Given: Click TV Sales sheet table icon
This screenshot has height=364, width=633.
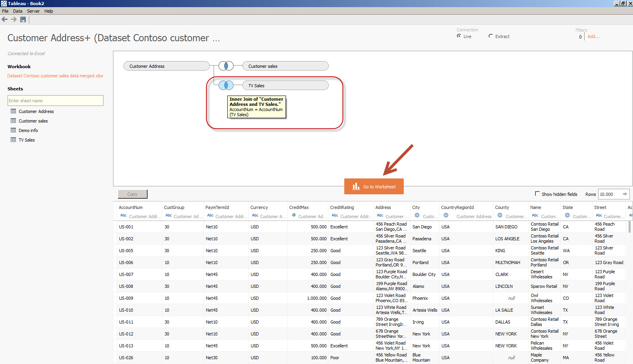Looking at the screenshot, I should coord(13,140).
